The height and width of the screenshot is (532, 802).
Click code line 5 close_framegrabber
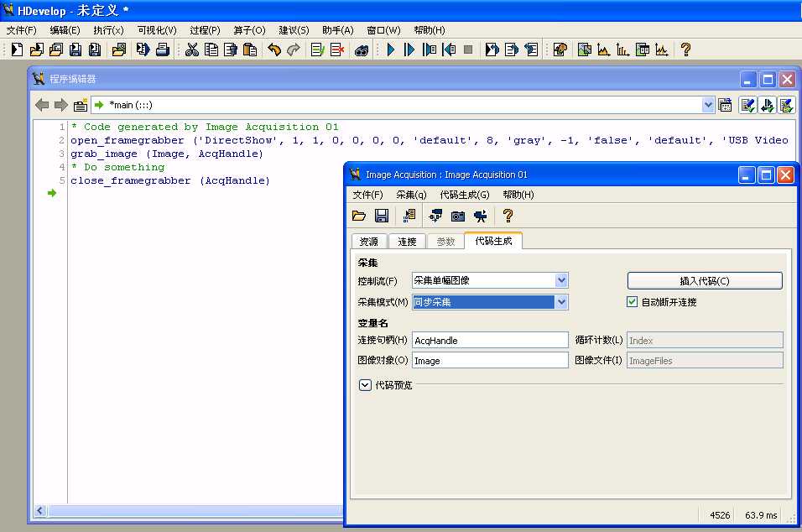169,180
